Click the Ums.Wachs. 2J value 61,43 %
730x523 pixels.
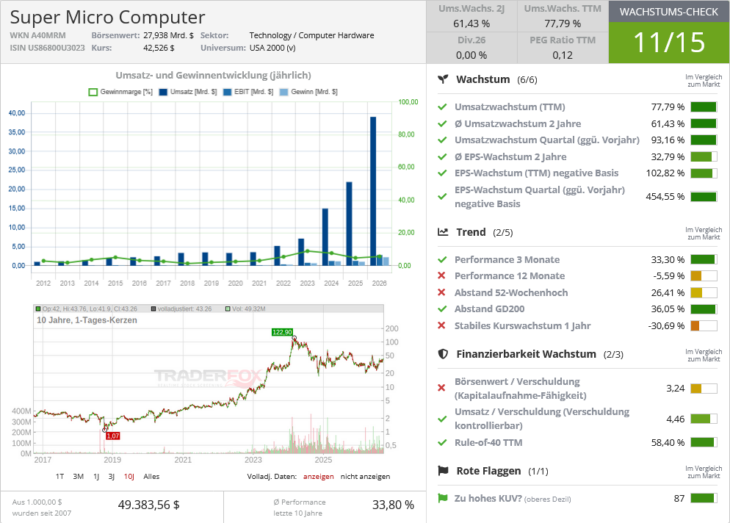[x=471, y=23]
